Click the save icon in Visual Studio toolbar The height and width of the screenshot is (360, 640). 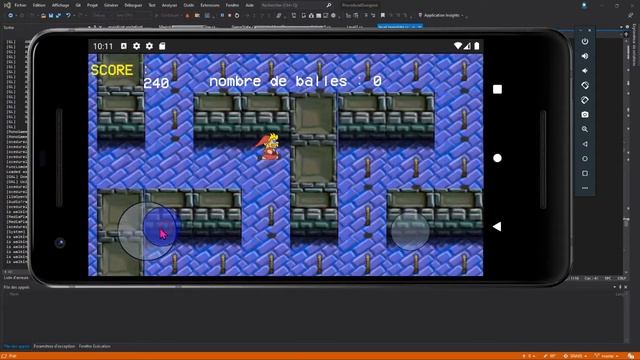[x=51, y=16]
